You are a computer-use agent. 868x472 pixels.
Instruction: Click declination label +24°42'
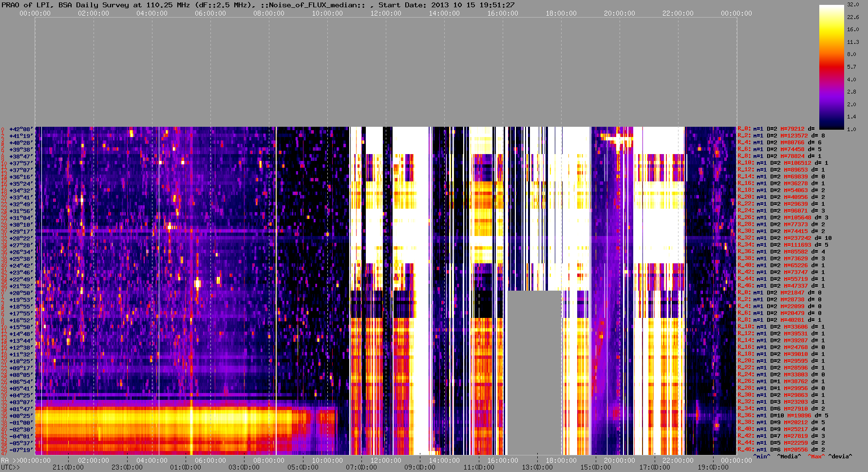click(x=21, y=266)
